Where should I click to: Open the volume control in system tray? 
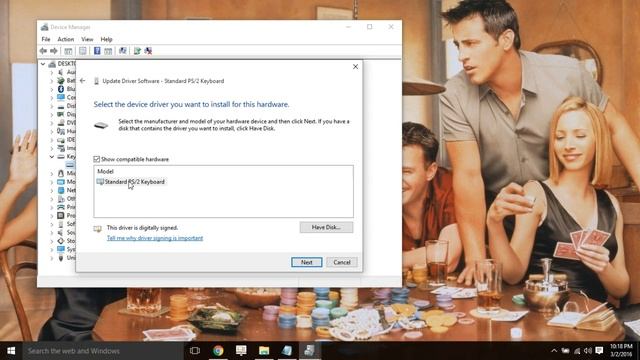(x=588, y=351)
